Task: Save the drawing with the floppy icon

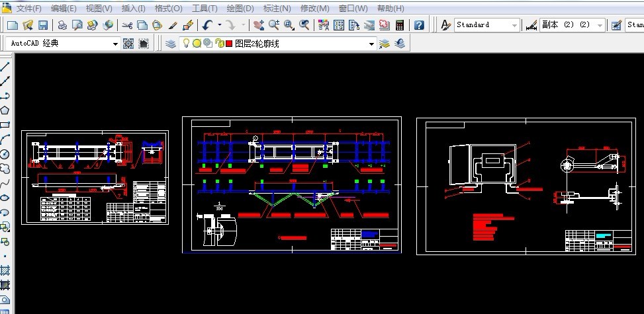Action: 43,25
